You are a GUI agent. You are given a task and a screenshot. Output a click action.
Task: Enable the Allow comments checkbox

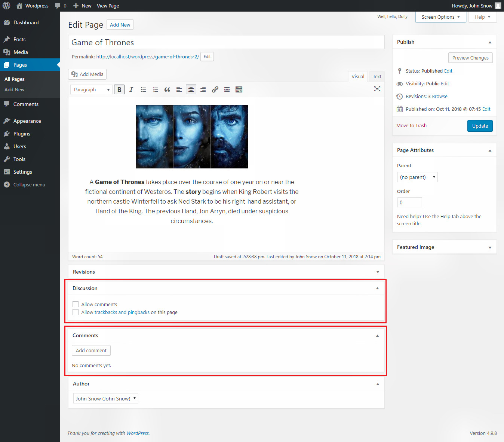pyautogui.click(x=76, y=304)
